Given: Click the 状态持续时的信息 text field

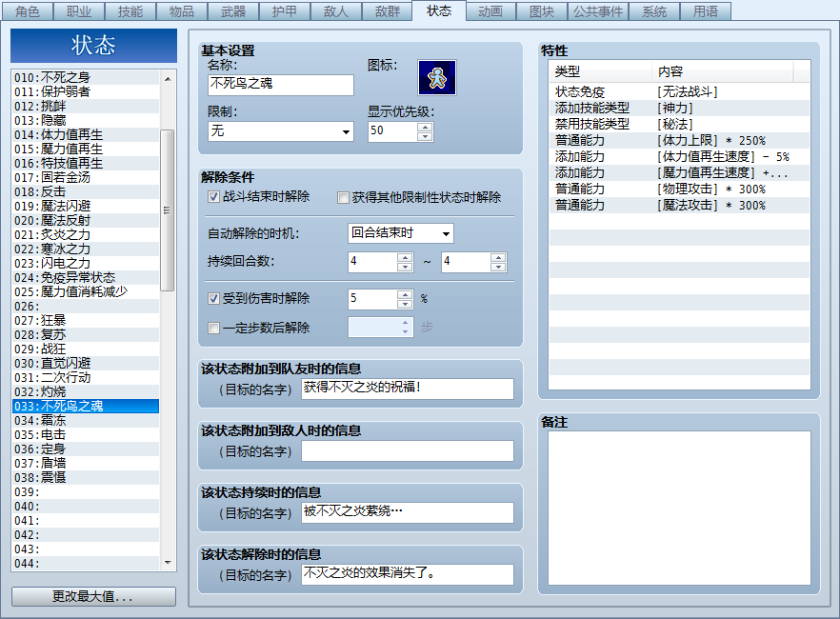Looking at the screenshot, I should 408,512.
